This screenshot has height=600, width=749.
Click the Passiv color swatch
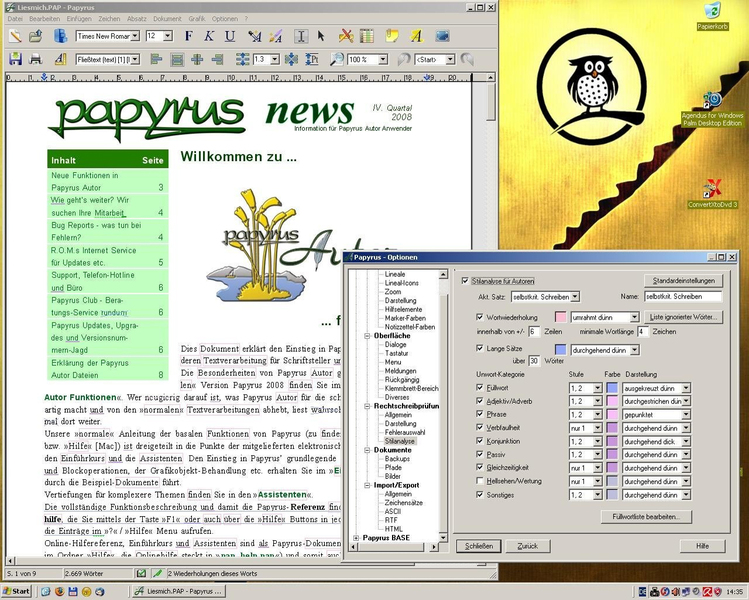[612, 454]
